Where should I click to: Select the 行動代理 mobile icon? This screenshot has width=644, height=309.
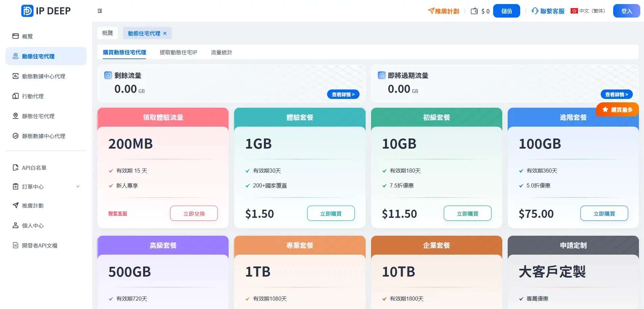[x=16, y=96]
